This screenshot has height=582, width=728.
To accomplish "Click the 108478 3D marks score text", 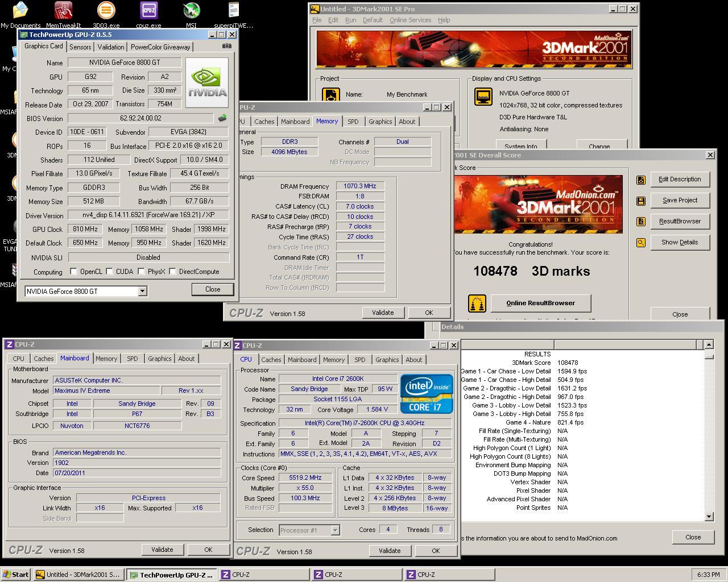I will [x=532, y=272].
